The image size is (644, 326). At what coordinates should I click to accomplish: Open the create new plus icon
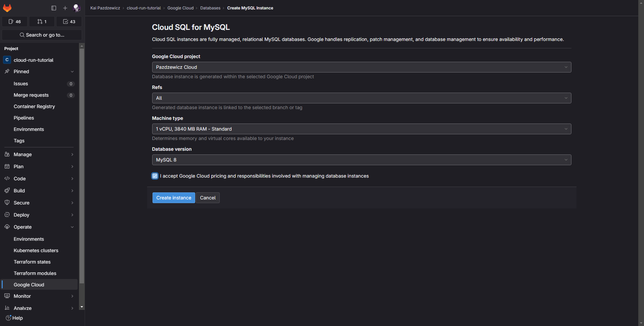click(65, 8)
